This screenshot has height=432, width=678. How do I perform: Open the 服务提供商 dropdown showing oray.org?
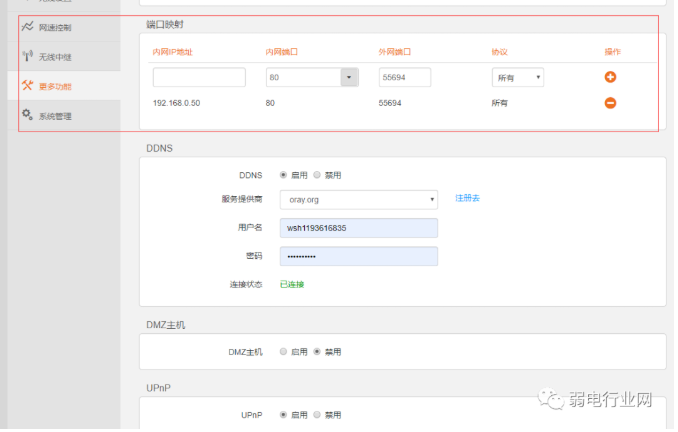[x=358, y=199]
